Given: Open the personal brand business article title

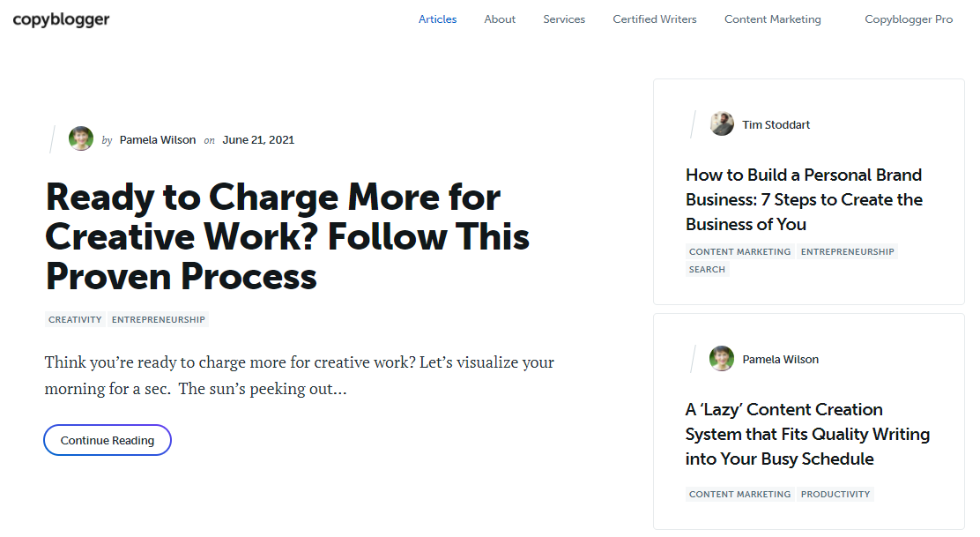Looking at the screenshot, I should [805, 199].
